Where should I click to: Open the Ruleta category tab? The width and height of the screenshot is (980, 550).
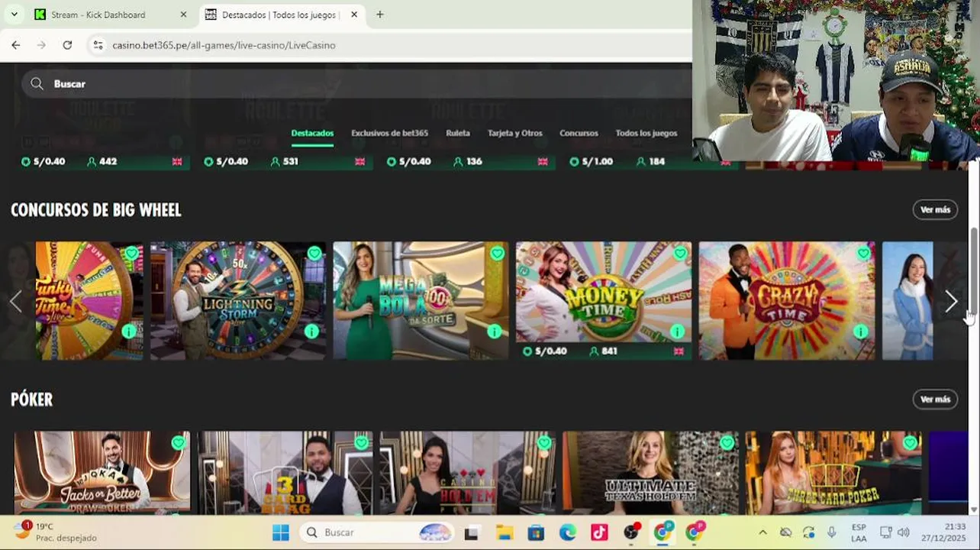coord(458,133)
